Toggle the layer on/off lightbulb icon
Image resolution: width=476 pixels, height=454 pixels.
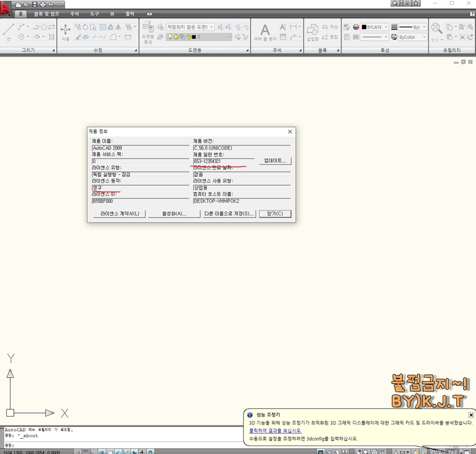point(170,37)
